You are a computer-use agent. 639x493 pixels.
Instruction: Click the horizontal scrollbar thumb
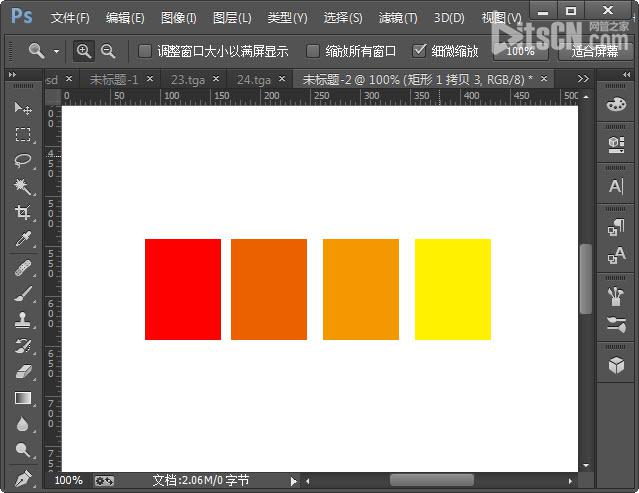pyautogui.click(x=432, y=480)
